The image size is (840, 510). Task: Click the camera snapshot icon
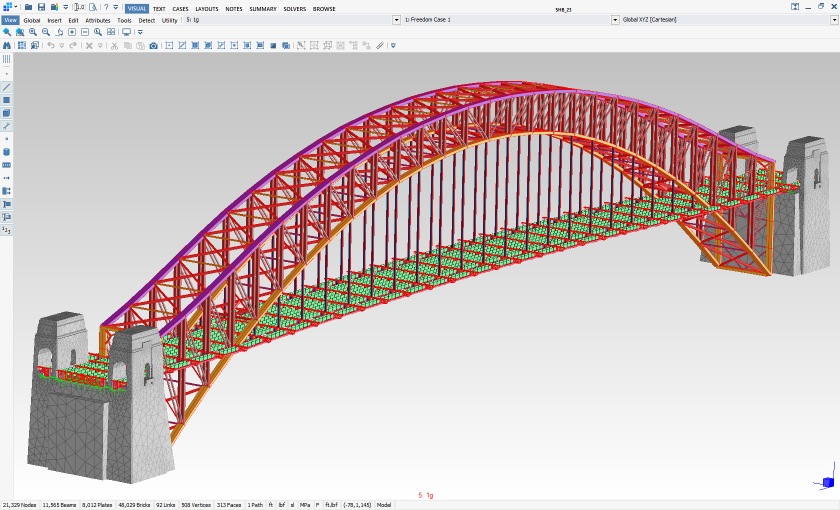(153, 46)
